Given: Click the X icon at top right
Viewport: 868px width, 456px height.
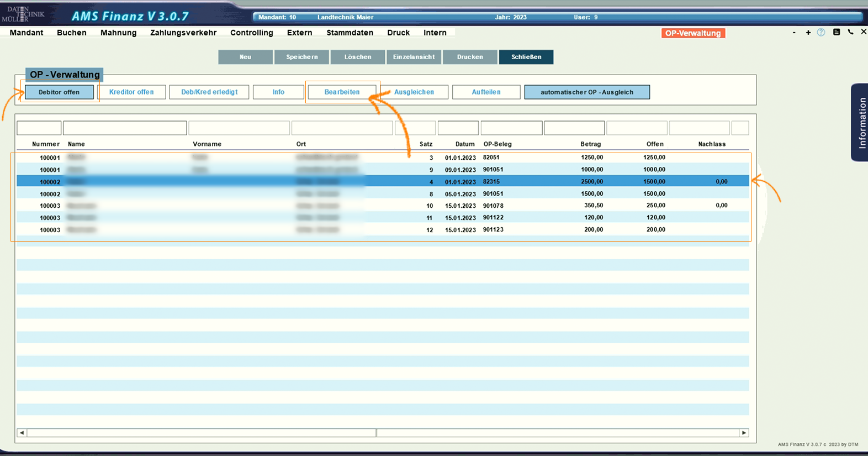Looking at the screenshot, I should click(x=864, y=33).
